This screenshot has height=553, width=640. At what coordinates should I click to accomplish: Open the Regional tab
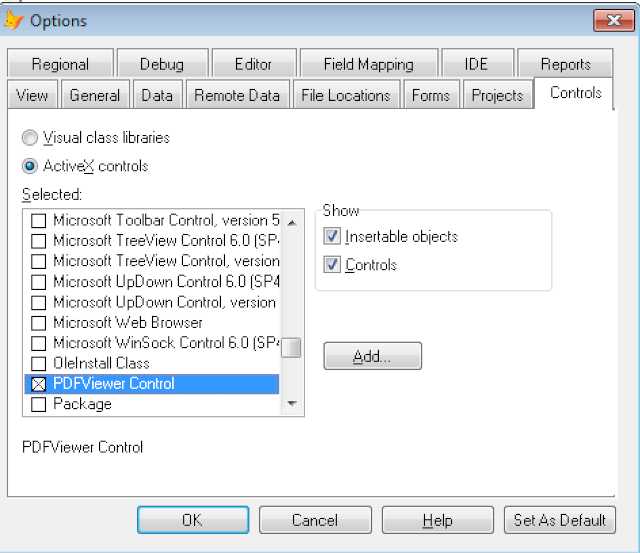60,64
